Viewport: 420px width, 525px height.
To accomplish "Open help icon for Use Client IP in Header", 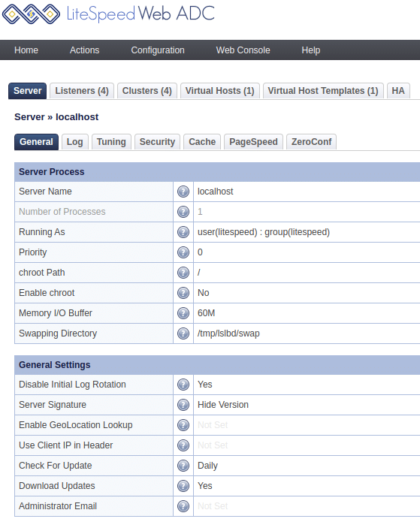I will click(x=183, y=445).
